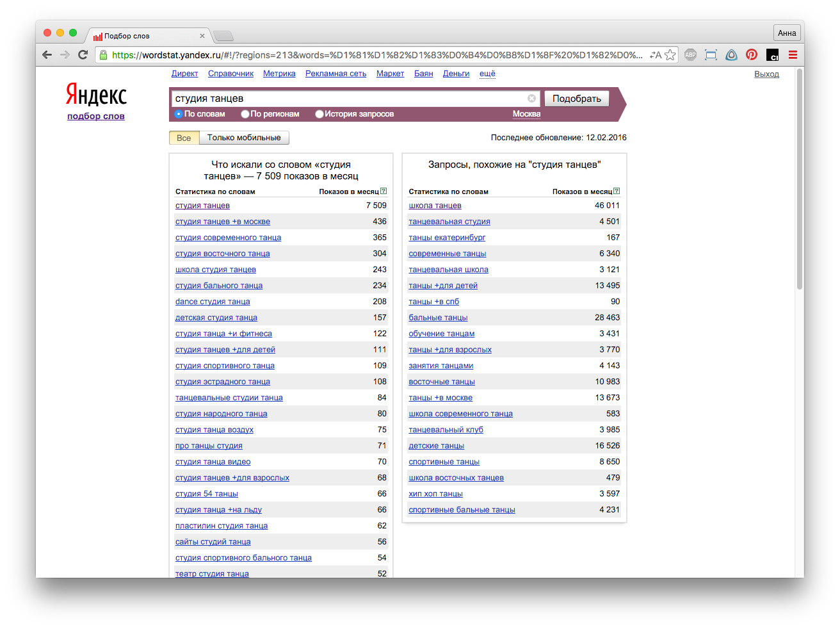840x629 pixels.
Task: Clear the search field with the X icon
Action: click(x=531, y=99)
